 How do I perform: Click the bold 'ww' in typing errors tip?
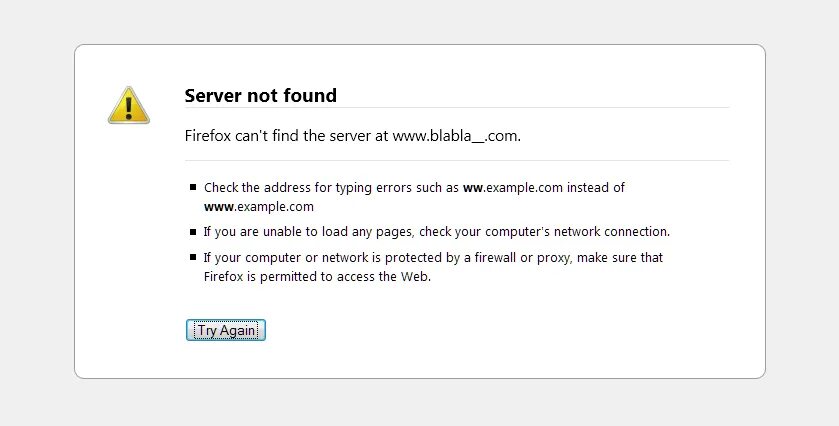pyautogui.click(x=471, y=187)
